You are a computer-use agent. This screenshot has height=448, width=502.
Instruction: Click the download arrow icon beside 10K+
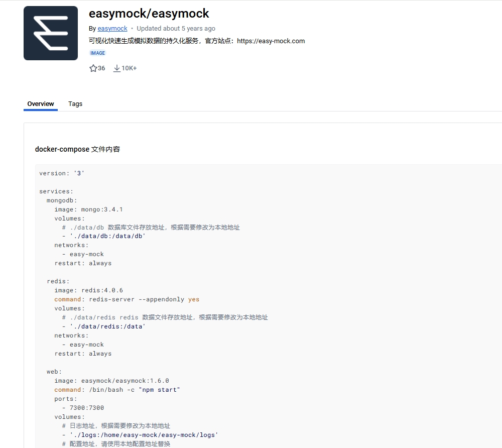116,68
